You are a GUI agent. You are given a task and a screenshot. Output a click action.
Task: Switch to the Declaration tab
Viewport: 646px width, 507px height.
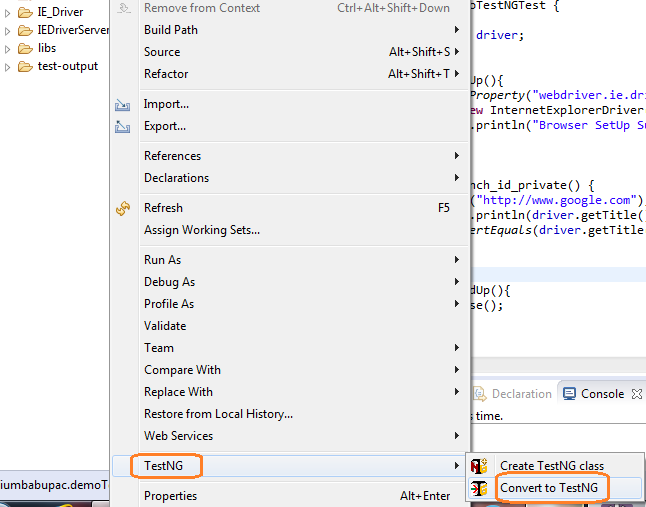click(x=513, y=394)
